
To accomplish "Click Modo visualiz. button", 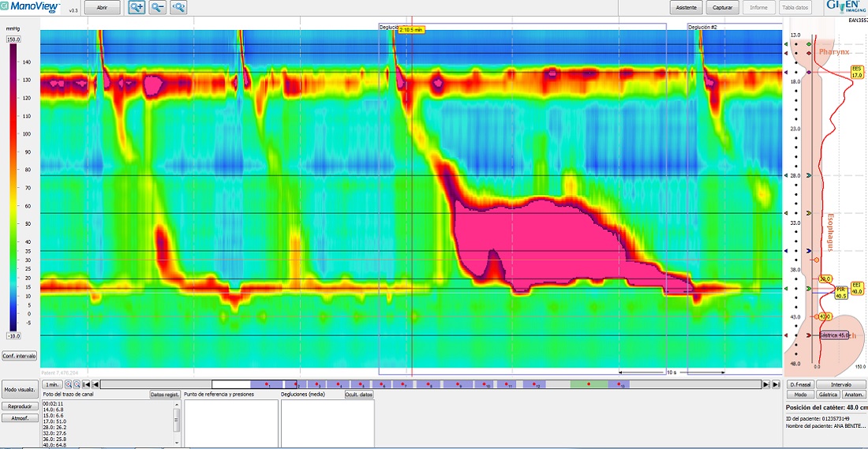I will tap(20, 390).
